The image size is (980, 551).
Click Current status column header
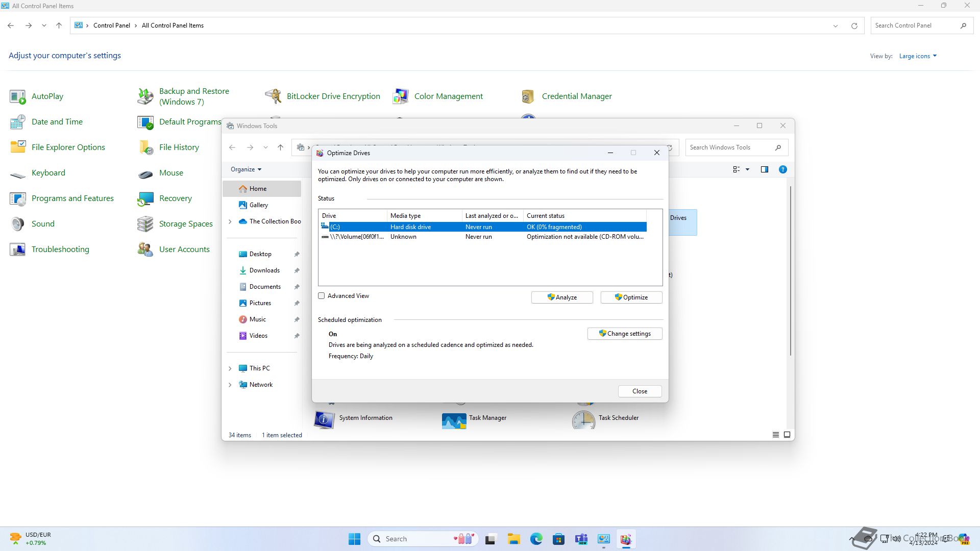[585, 216]
